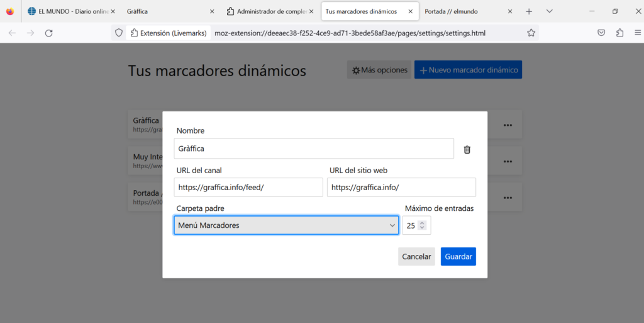Click the Guardar button
Screen dimensions: 644x323
point(458,256)
